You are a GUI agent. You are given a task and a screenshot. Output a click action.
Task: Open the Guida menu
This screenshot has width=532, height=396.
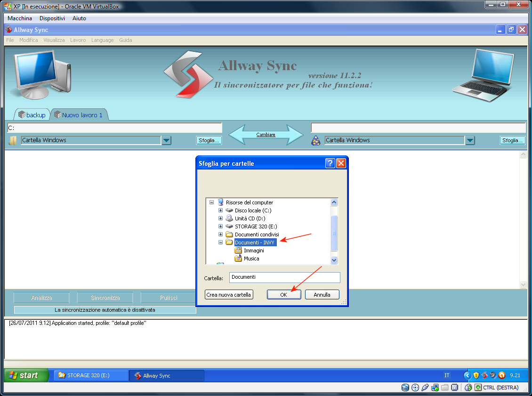pos(126,40)
